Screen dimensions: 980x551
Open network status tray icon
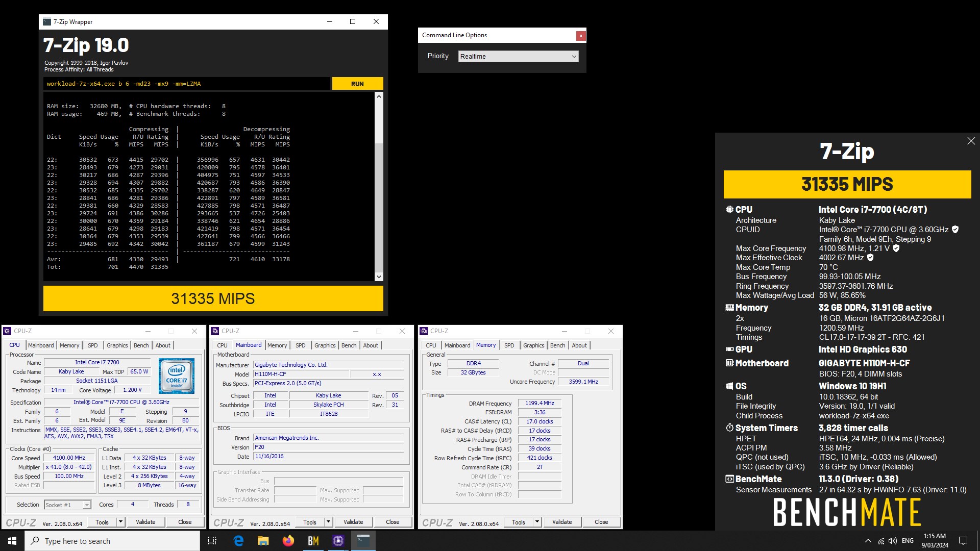880,541
